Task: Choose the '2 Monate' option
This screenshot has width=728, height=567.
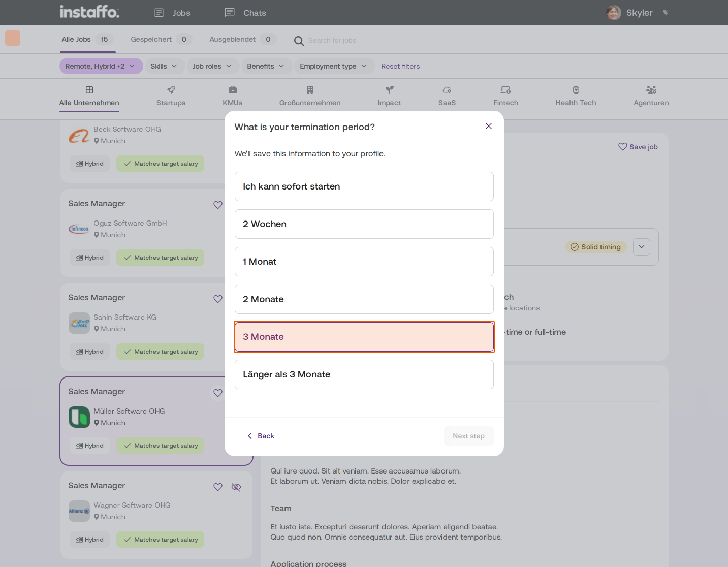Action: pyautogui.click(x=364, y=299)
